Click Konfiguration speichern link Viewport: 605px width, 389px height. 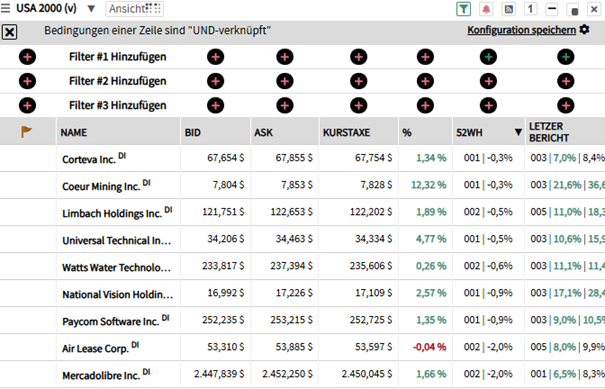(521, 30)
